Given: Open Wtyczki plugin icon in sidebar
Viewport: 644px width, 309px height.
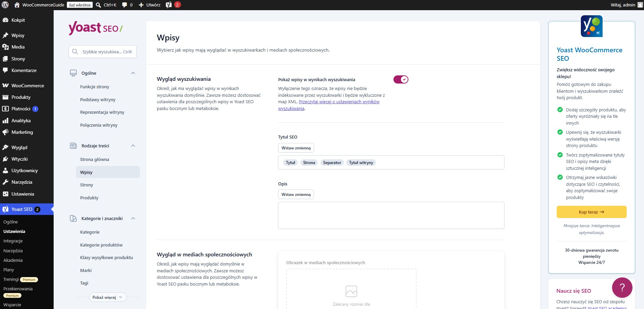Looking at the screenshot, I should click(5, 159).
